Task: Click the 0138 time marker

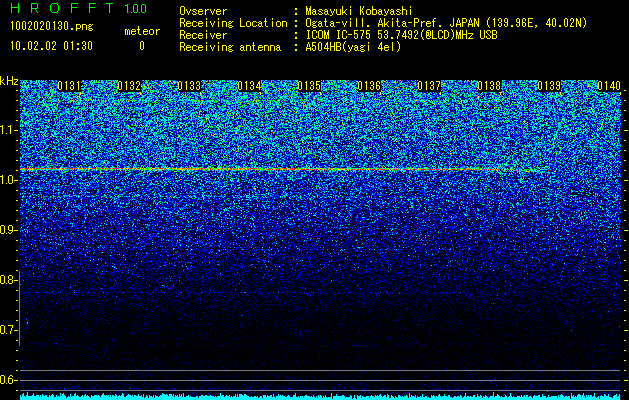Action: click(489, 86)
